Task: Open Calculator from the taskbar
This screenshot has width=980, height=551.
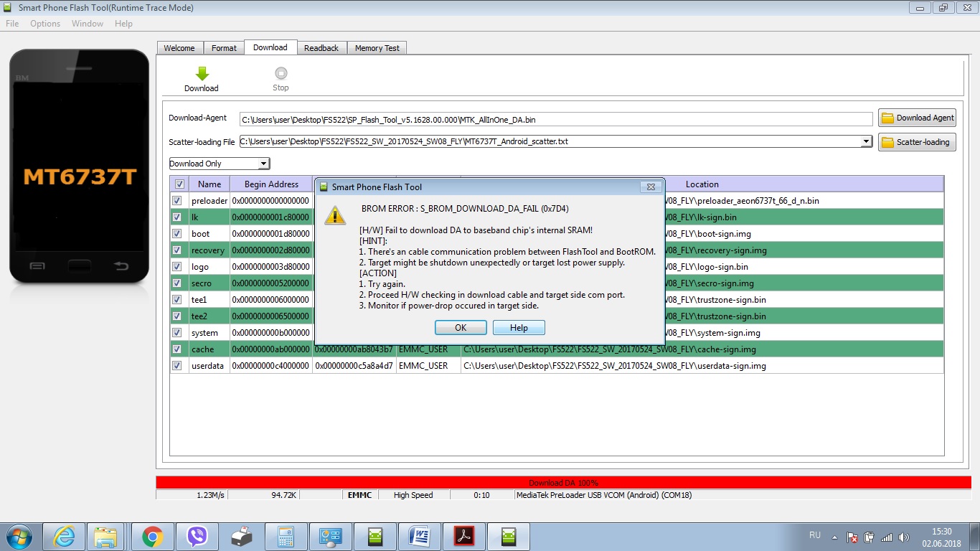Action: click(x=286, y=537)
